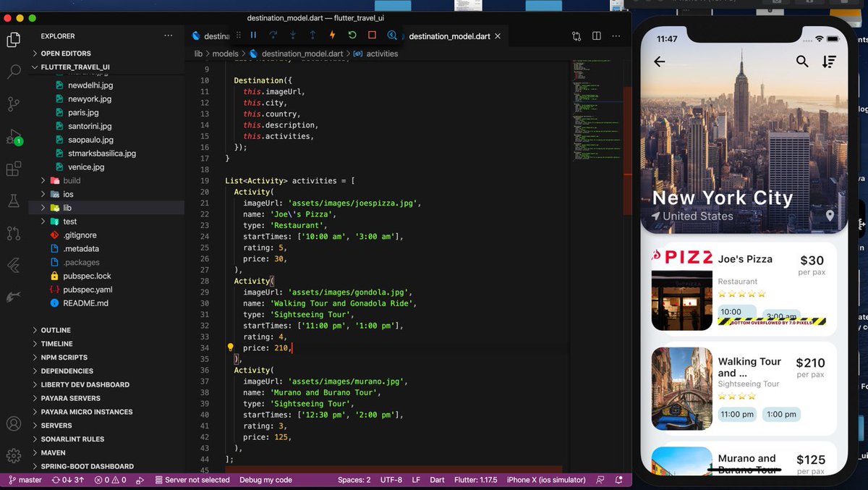868x490 pixels.
Task: Collapse the FLUTTER_TRAVEL_UI folder section
Action: (75, 67)
